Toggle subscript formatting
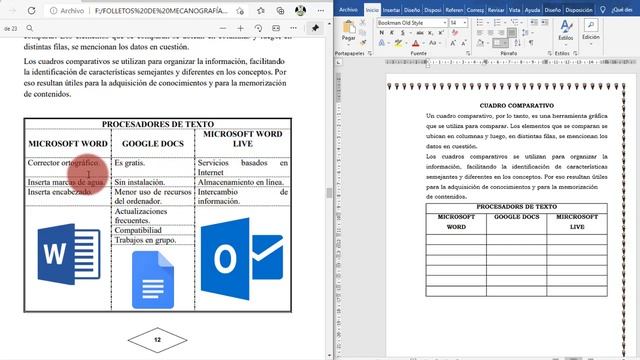Screen dimensions: 640x360 click(x=430, y=33)
